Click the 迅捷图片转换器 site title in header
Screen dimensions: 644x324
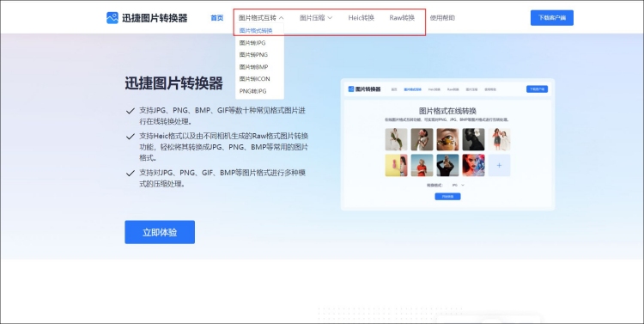pos(155,18)
